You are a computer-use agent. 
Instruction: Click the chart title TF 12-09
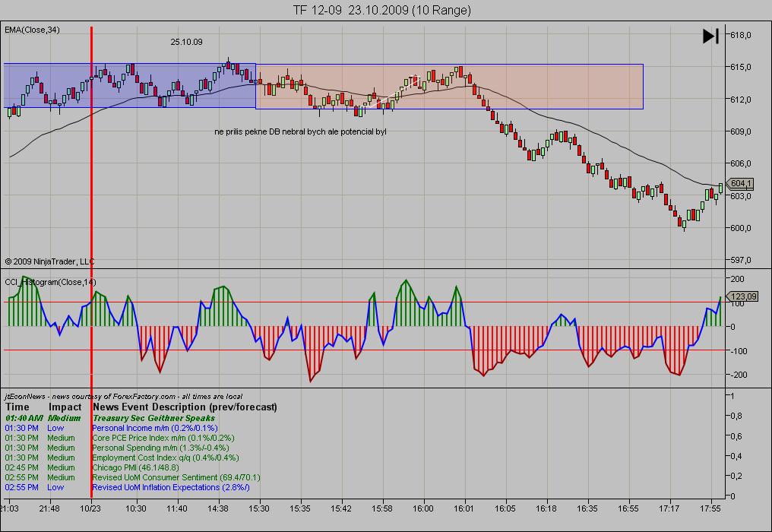point(382,10)
